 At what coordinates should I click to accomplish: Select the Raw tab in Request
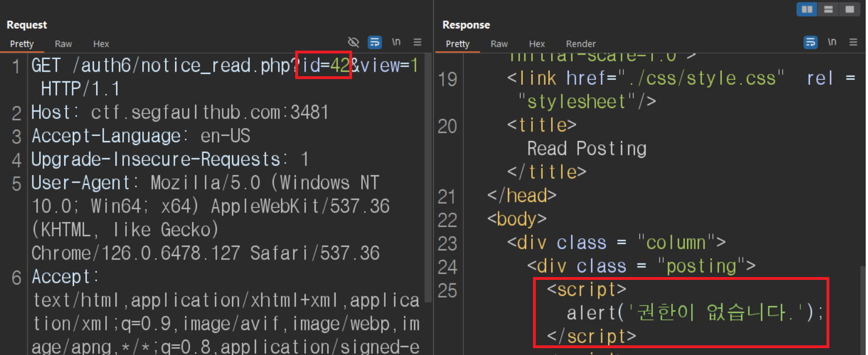coord(63,44)
